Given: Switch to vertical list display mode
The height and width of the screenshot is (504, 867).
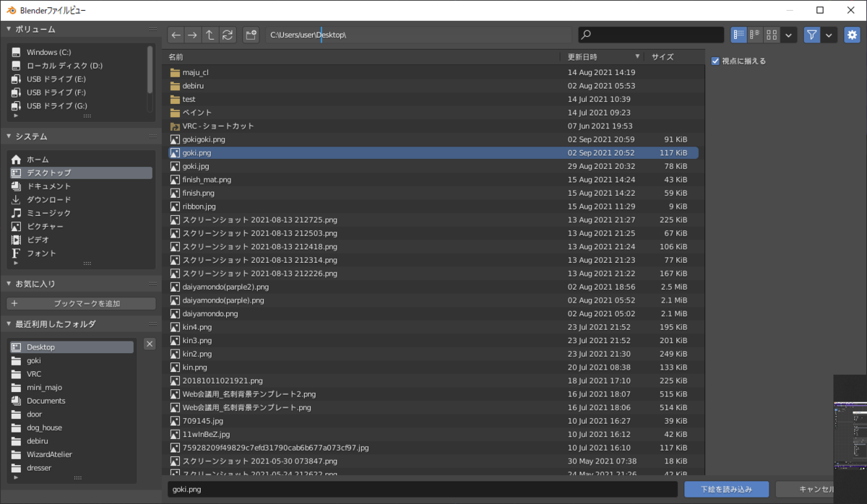Looking at the screenshot, I should pyautogui.click(x=739, y=35).
